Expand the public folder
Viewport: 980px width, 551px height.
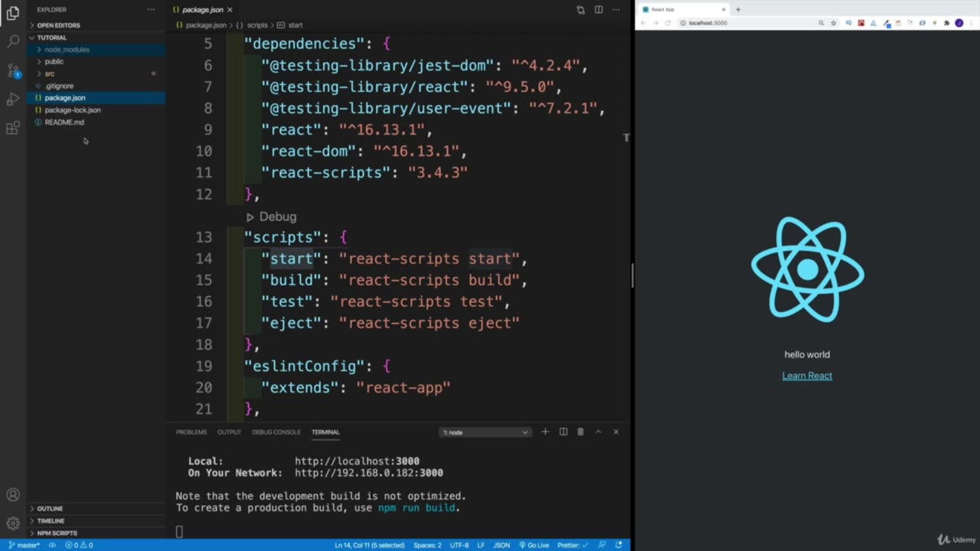(x=96, y=61)
